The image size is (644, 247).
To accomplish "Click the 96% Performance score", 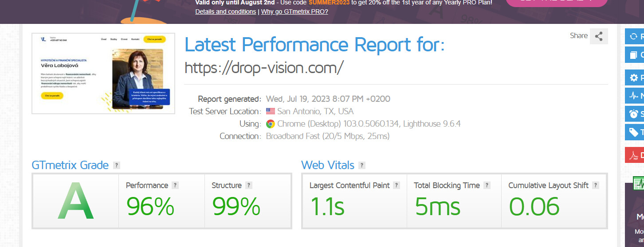I will point(150,207).
